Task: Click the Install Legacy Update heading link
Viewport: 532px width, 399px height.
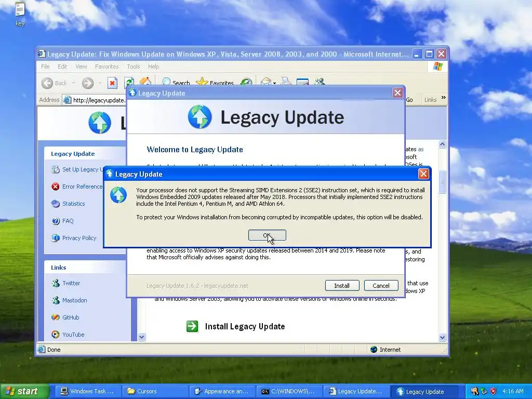Action: [x=245, y=326]
